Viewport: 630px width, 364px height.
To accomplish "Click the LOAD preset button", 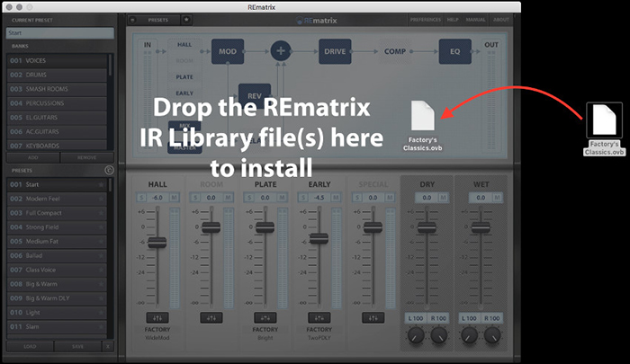I will tap(30, 346).
